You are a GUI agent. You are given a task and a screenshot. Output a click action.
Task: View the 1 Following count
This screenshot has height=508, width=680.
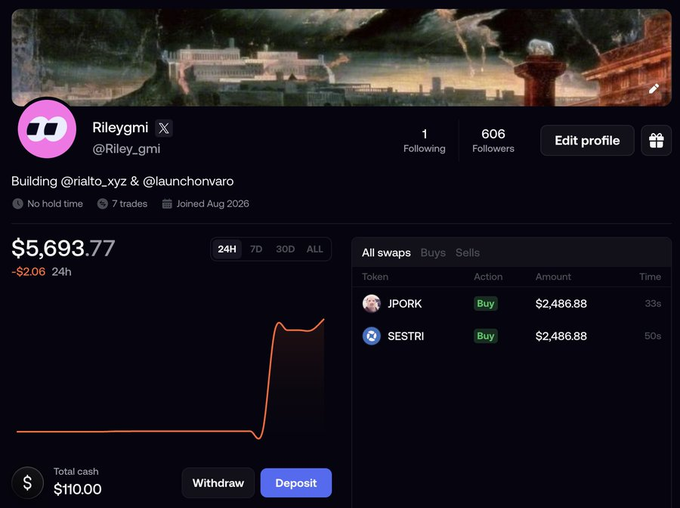coord(424,141)
